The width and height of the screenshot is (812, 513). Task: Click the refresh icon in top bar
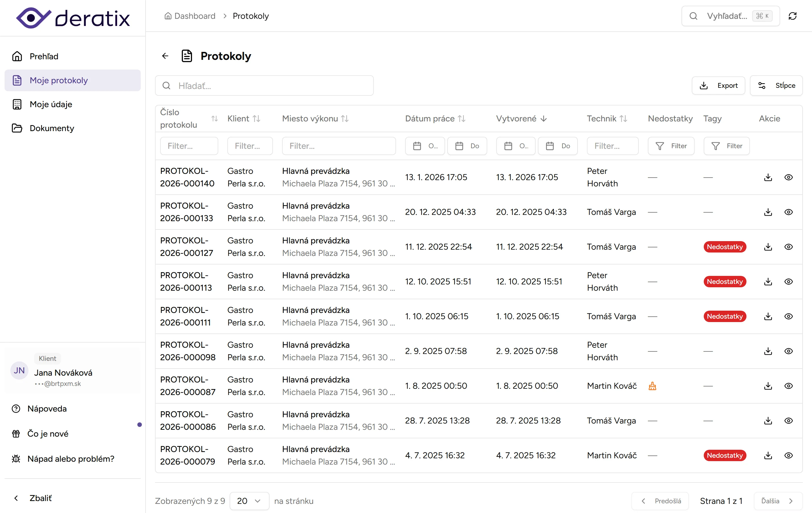792,16
